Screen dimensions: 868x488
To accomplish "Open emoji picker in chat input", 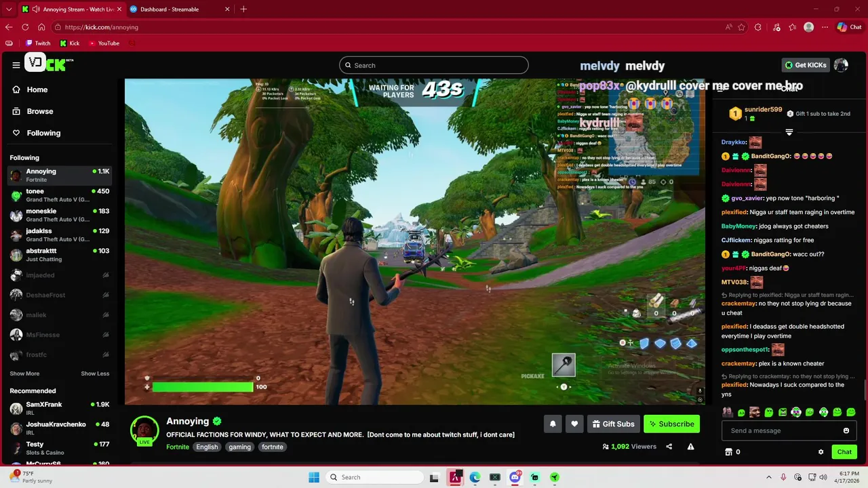I will [x=846, y=430].
